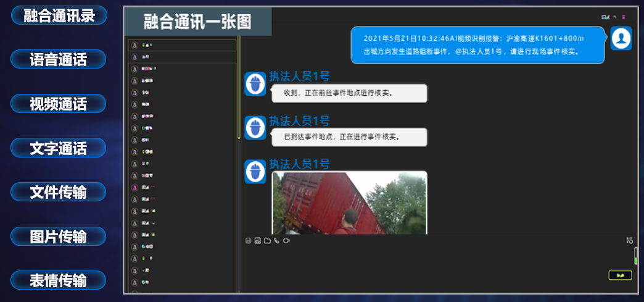Click the send-picture icon in chat toolbar

(257, 241)
